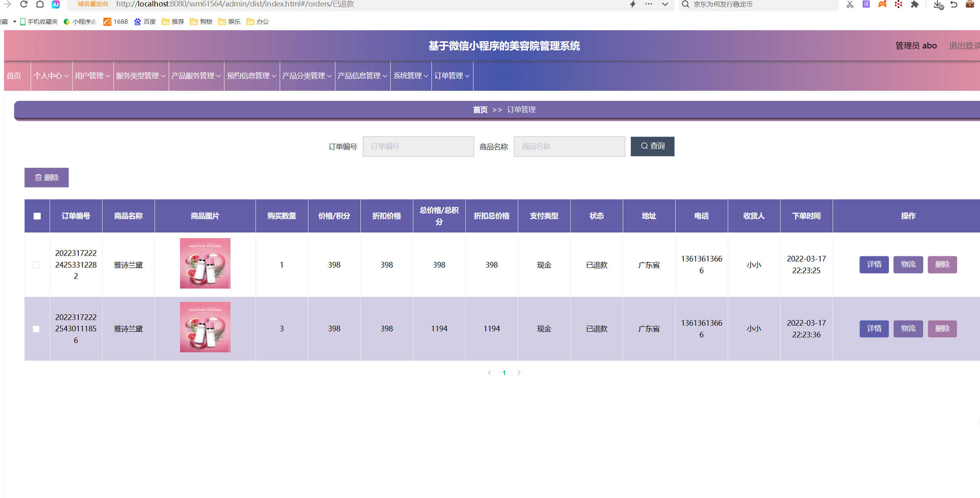Click the 查询 search button
980x498 pixels.
652,146
